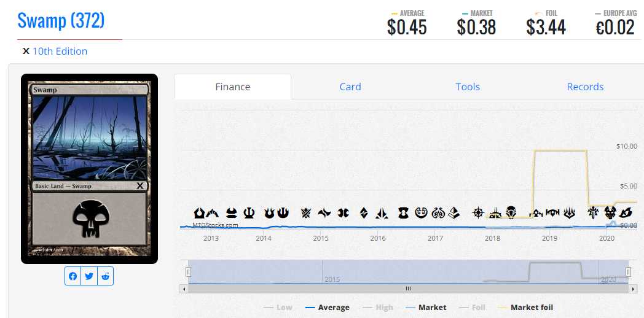Click the Battle for Zendikar marker
The height and width of the screenshot is (318, 644).
(x=364, y=213)
